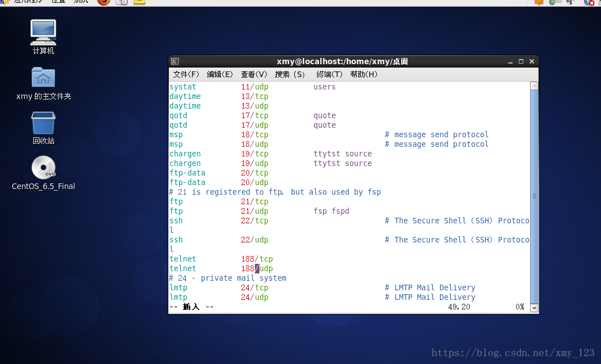601x364 pixels.
Task: Click '13/udp' on the daytime line
Action: (x=254, y=106)
